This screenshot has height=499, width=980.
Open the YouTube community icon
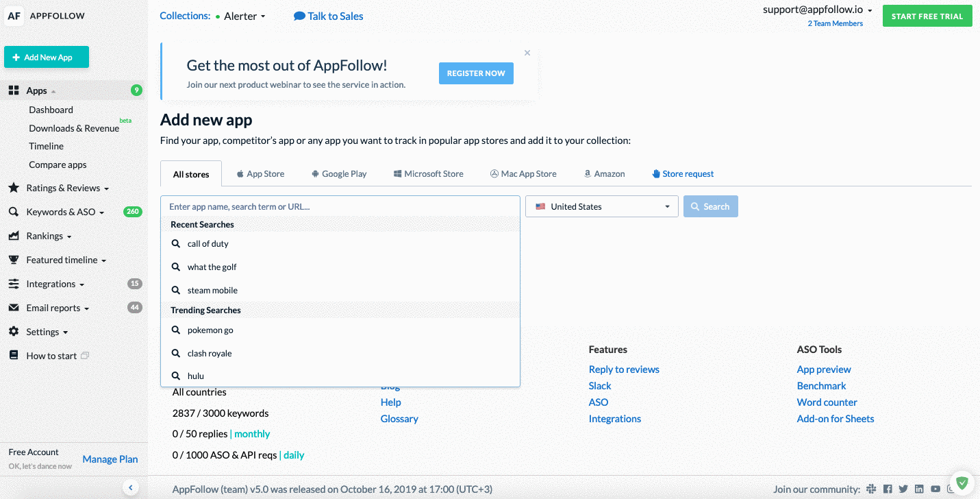(935, 489)
